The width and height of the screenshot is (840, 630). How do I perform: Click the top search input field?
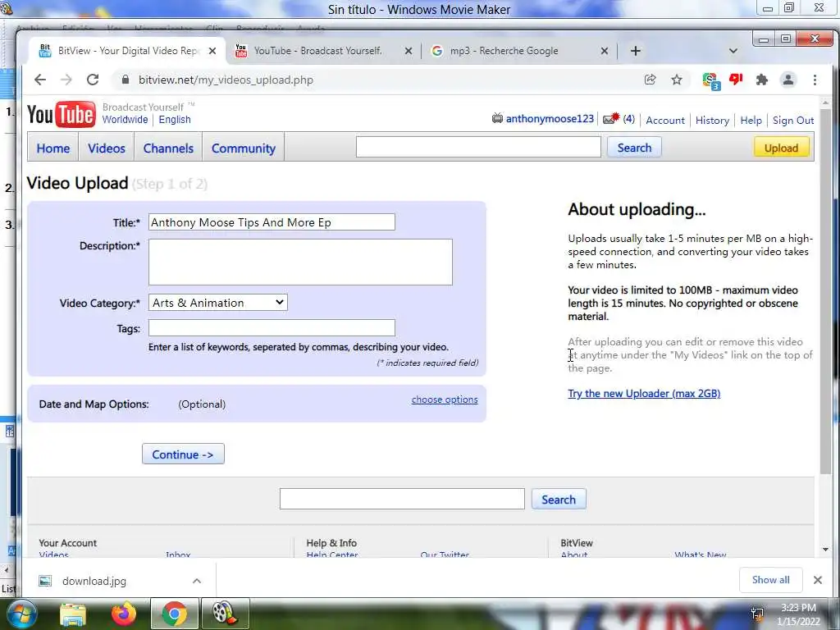pyautogui.click(x=478, y=147)
